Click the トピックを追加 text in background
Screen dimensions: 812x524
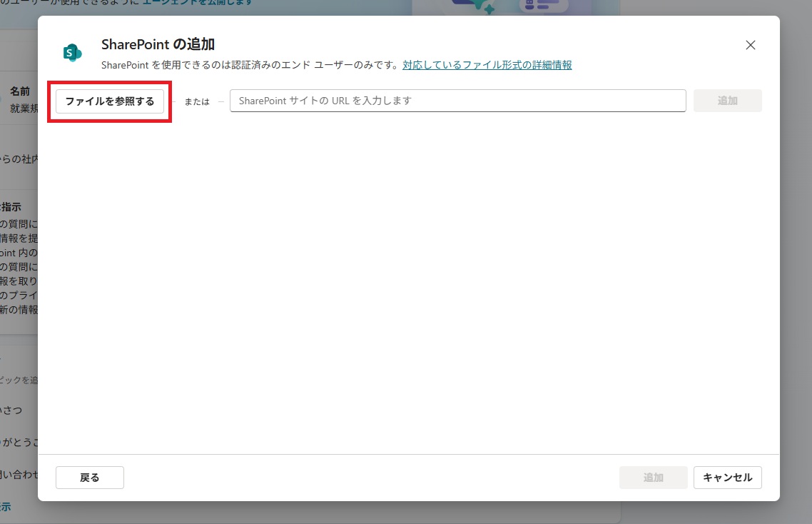(19, 381)
